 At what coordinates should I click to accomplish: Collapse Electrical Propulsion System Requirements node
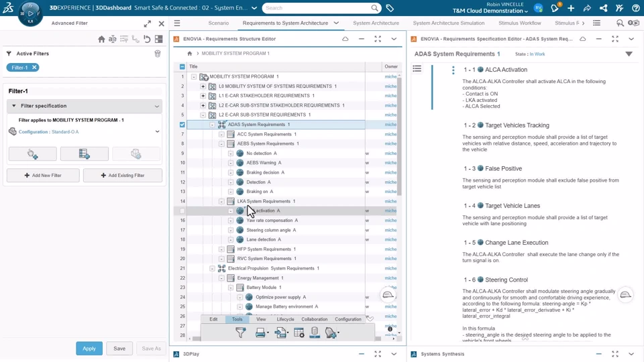213,268
